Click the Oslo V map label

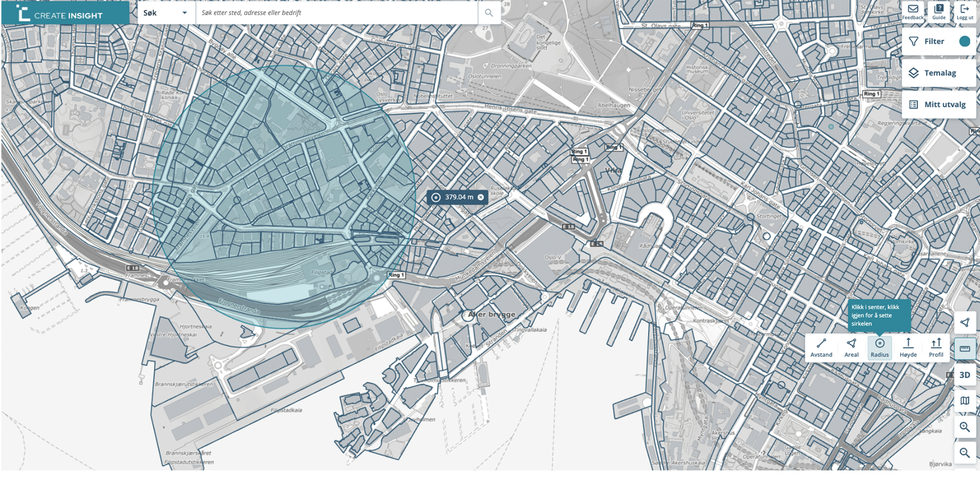tap(553, 257)
